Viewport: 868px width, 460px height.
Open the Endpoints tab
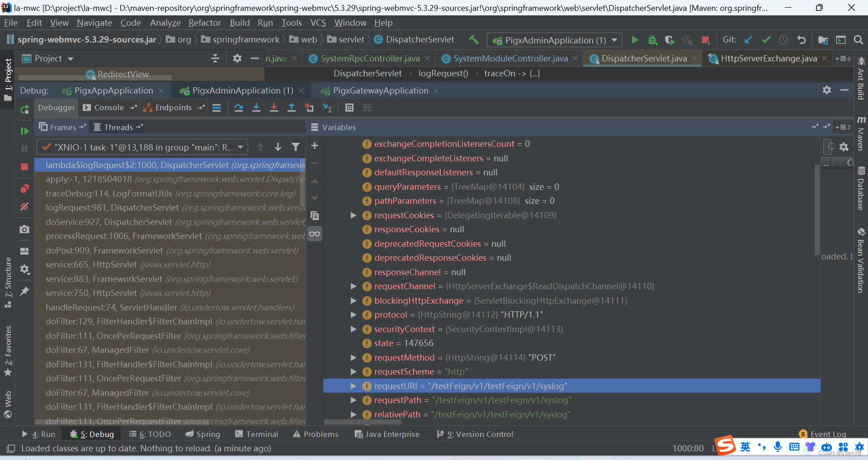pyautogui.click(x=174, y=108)
